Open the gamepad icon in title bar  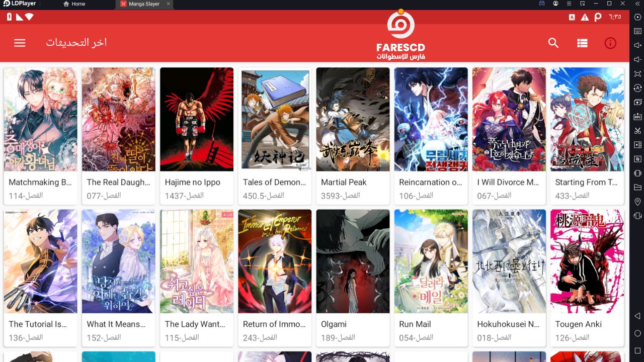coord(542,4)
